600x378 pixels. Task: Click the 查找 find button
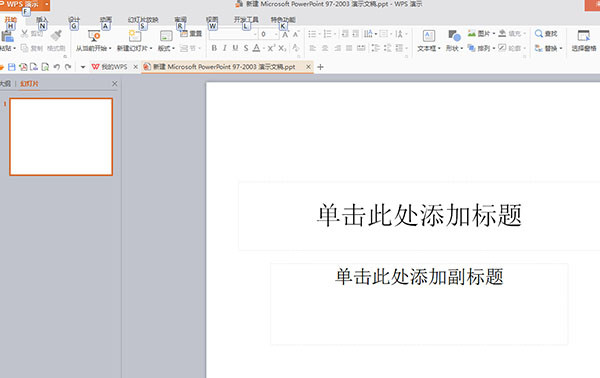tap(546, 34)
